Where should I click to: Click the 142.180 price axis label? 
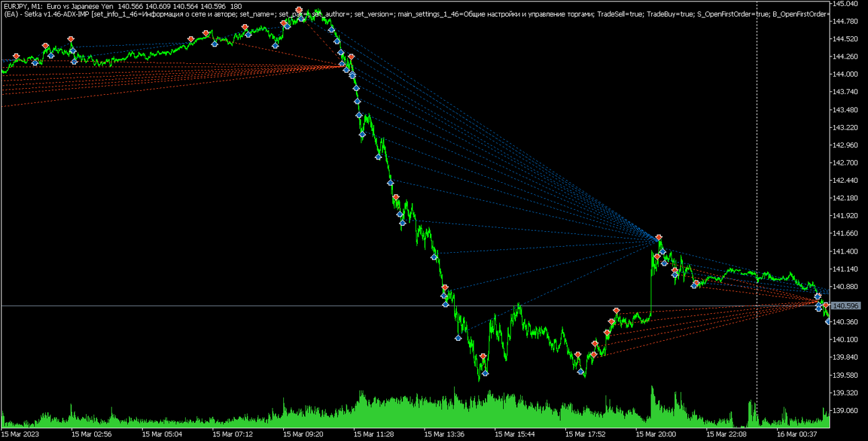point(846,198)
